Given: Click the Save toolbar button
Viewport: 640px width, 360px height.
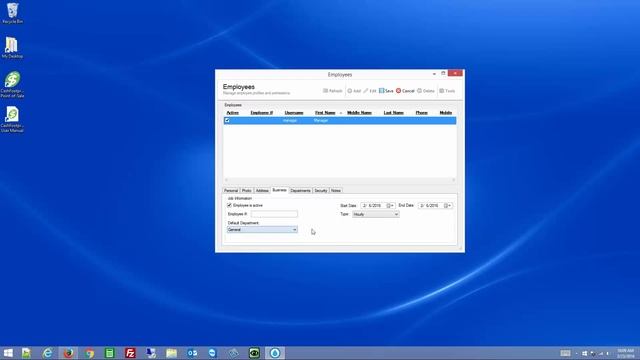Looking at the screenshot, I should 386,91.
